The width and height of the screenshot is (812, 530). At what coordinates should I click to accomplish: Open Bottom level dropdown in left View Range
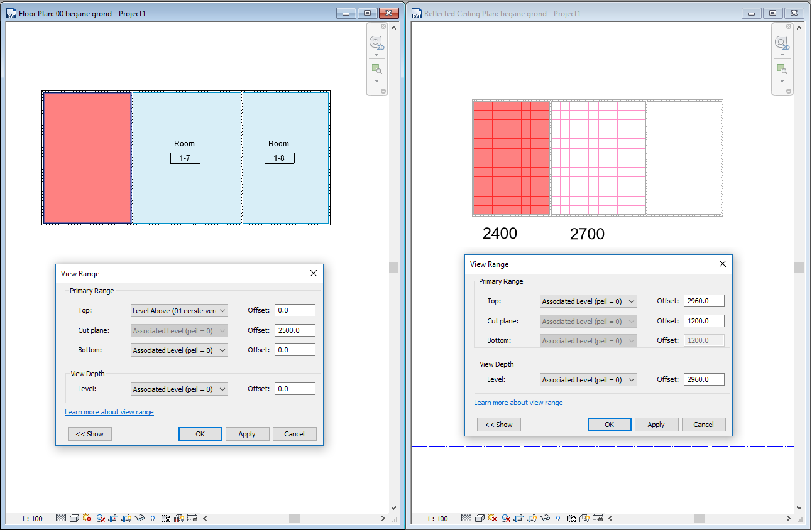pyautogui.click(x=179, y=350)
